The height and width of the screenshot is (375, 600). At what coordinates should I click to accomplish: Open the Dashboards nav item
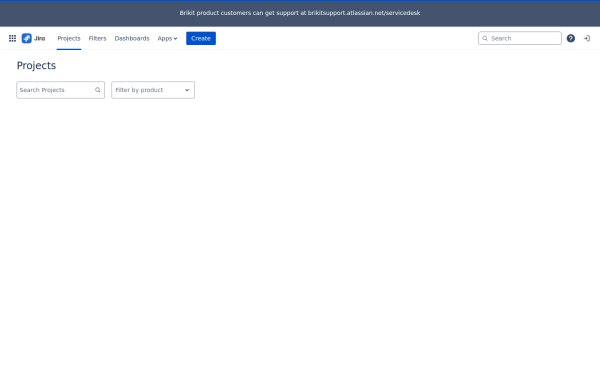tap(132, 38)
